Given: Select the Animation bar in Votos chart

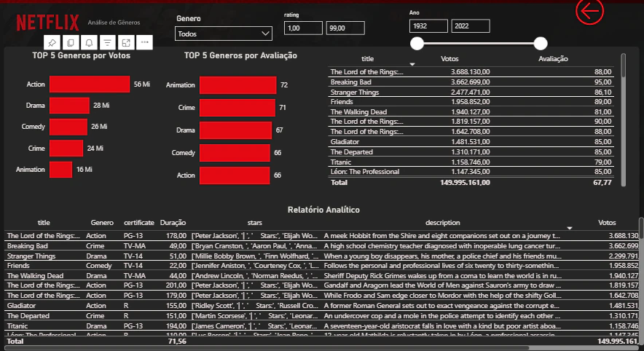Looking at the screenshot, I should 60,170.
